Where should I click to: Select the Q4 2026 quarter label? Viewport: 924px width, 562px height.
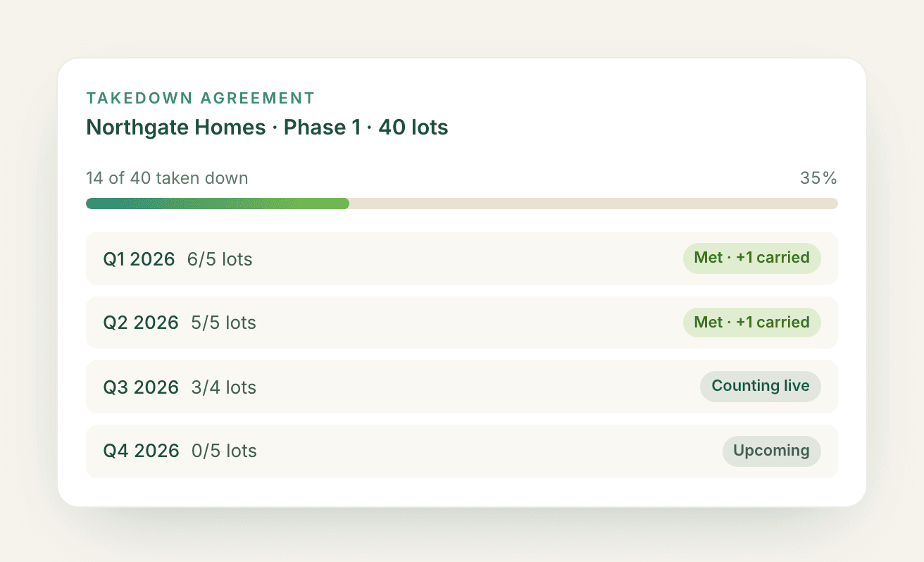click(141, 451)
